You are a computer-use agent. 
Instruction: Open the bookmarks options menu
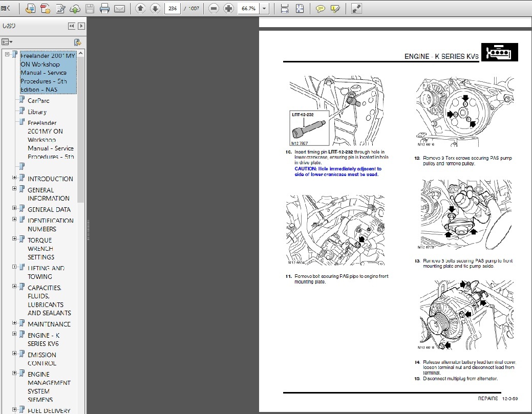(7, 42)
